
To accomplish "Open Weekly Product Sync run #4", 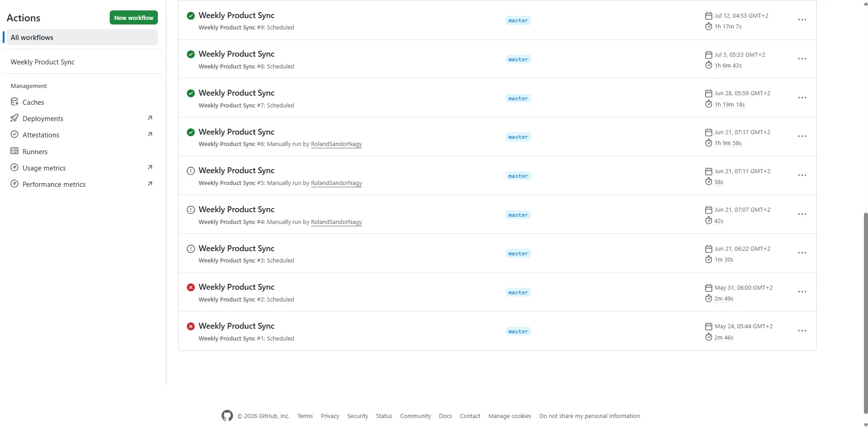I will pyautogui.click(x=236, y=209).
